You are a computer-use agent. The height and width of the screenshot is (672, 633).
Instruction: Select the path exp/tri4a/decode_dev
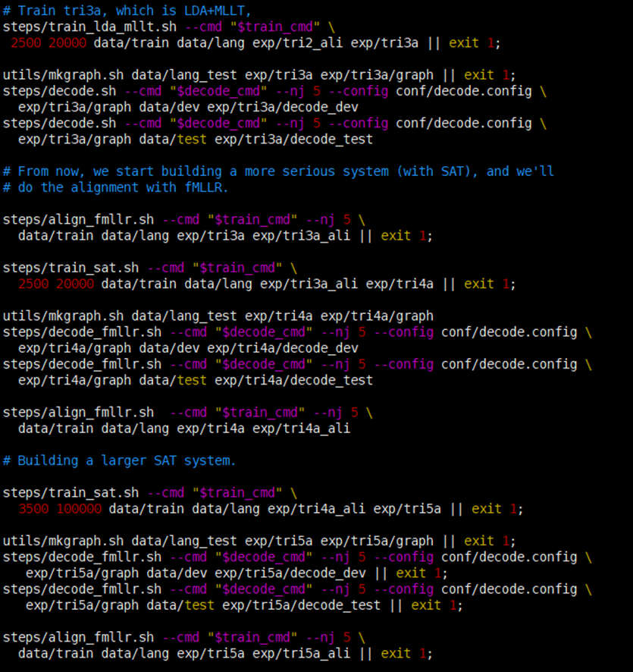pyautogui.click(x=283, y=348)
